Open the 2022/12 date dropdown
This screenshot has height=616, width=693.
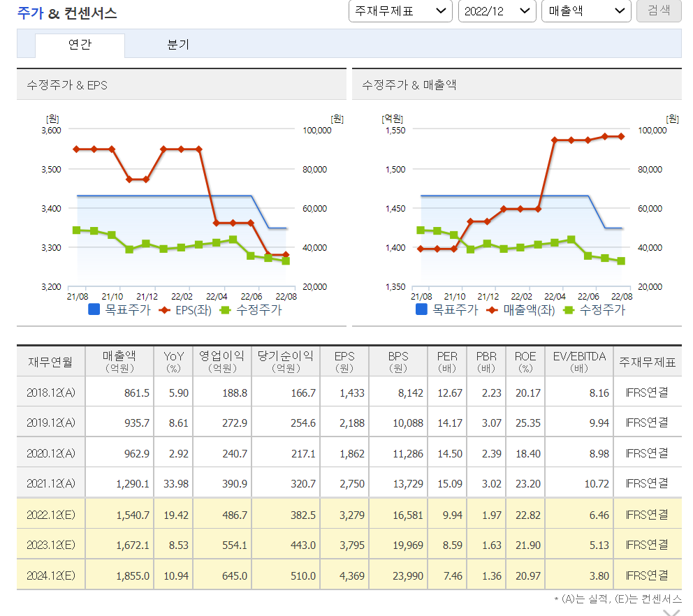497,11
